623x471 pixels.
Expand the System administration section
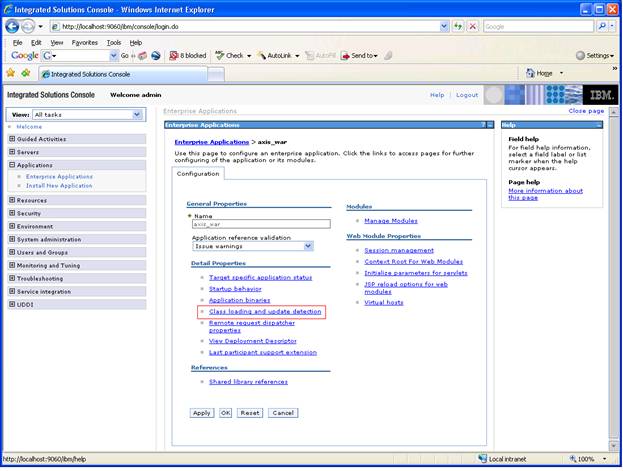click(12, 239)
